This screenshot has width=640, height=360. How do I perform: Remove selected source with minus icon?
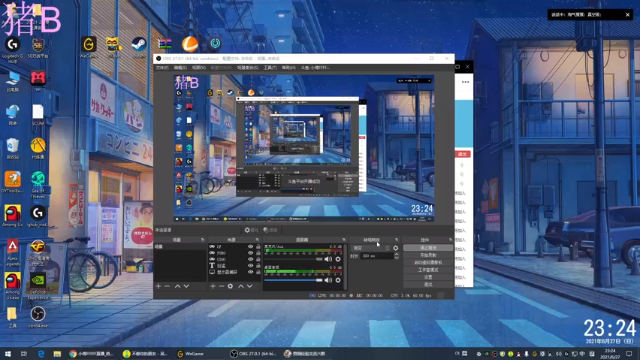tap(222, 286)
